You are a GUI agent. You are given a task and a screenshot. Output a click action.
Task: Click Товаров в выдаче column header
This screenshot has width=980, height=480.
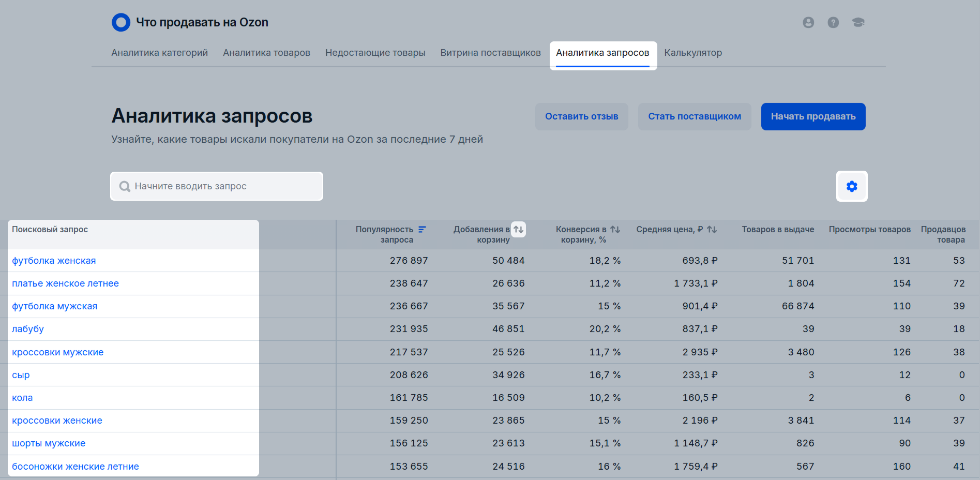pyautogui.click(x=778, y=229)
